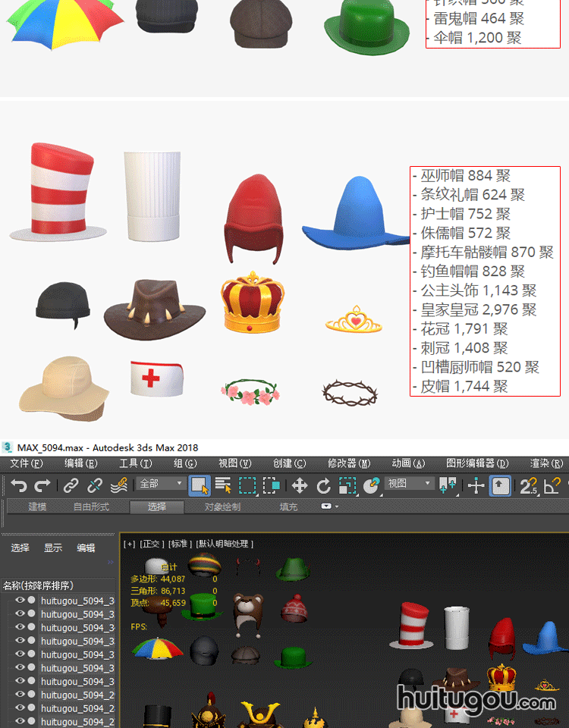The image size is (569, 728).
Task: Open the 视图 reference coordinate dropdown
Action: click(410, 484)
